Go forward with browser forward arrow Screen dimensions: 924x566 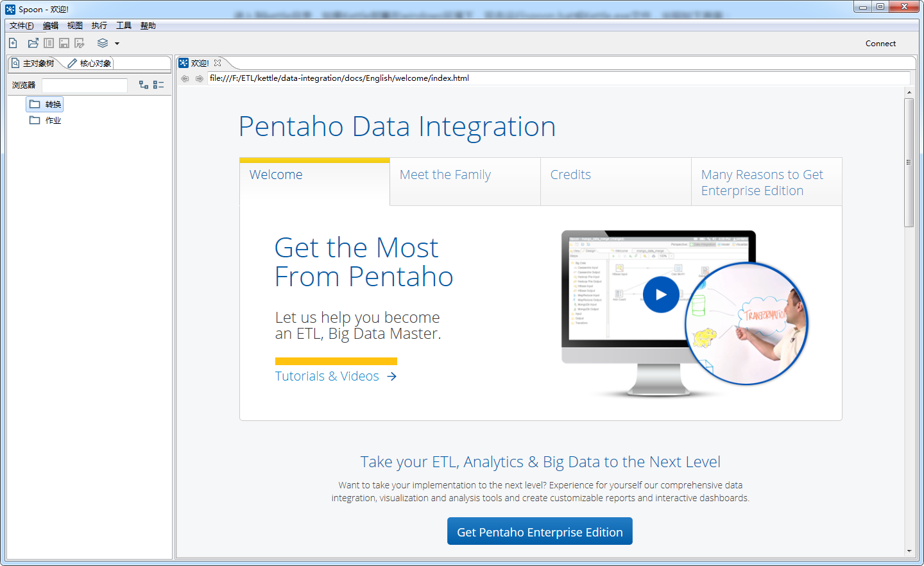point(200,78)
